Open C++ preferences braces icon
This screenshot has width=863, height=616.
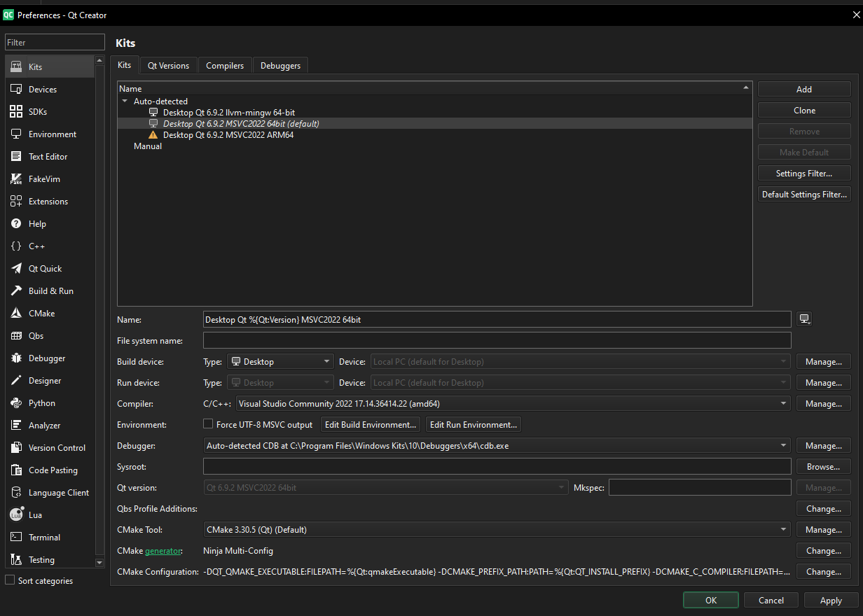(x=16, y=246)
